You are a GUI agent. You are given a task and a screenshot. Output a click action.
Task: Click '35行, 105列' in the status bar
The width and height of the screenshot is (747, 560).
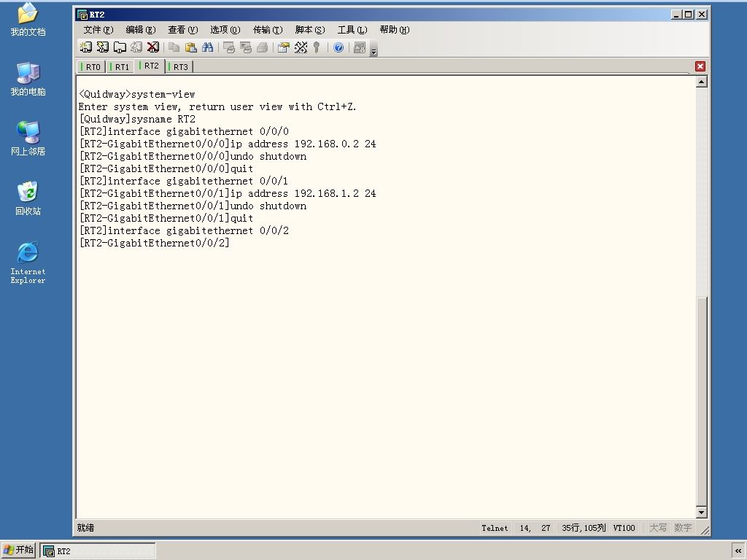(583, 528)
